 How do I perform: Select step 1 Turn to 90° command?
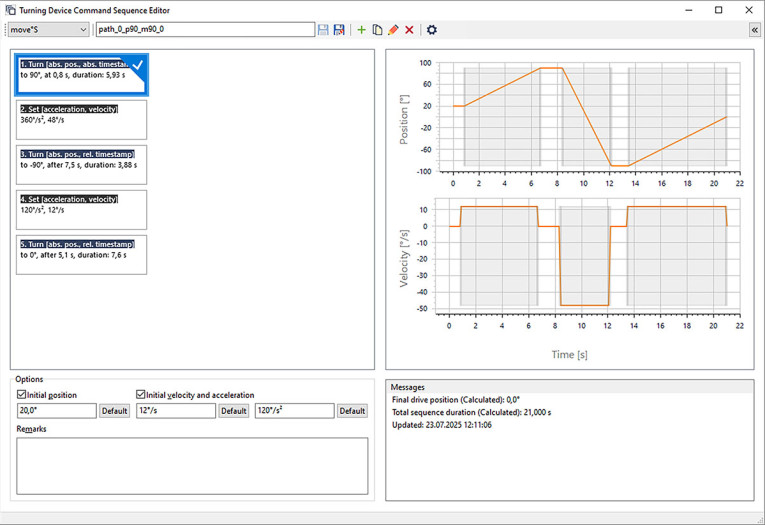82,74
